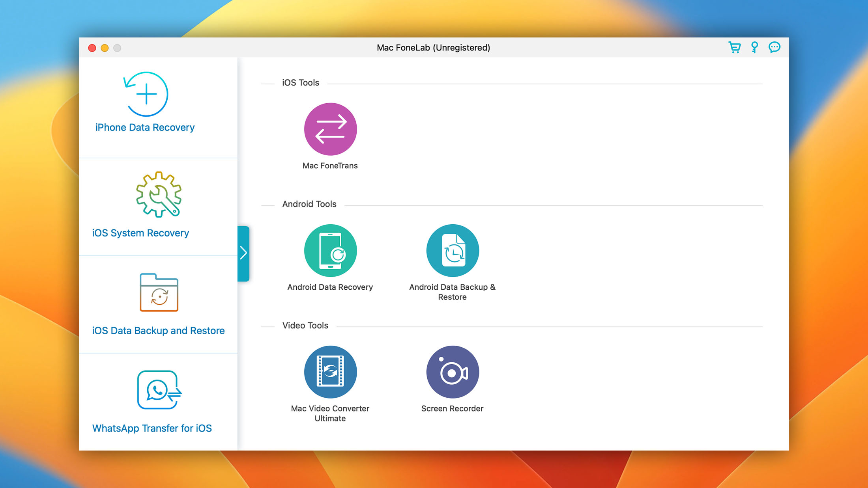Open the Screen Recorder icon
This screenshot has width=868, height=488.
453,372
